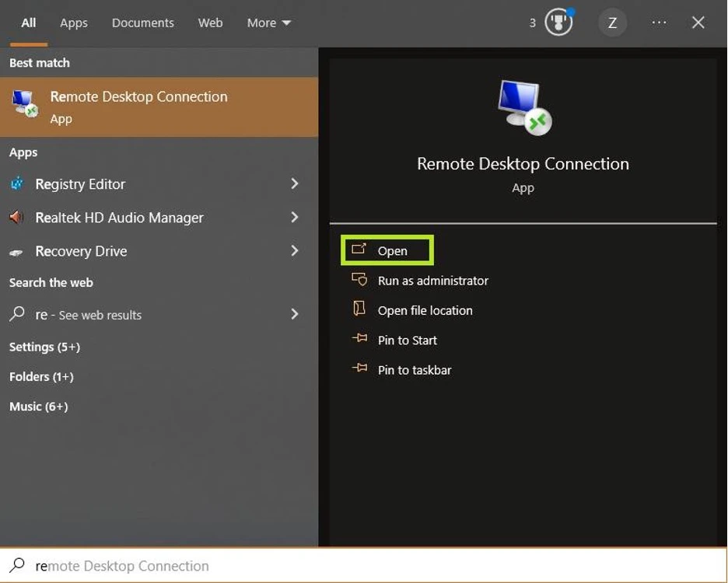Expand Realtek HD Audio Manager chevron
Screen dimensions: 728x583
pos(294,217)
